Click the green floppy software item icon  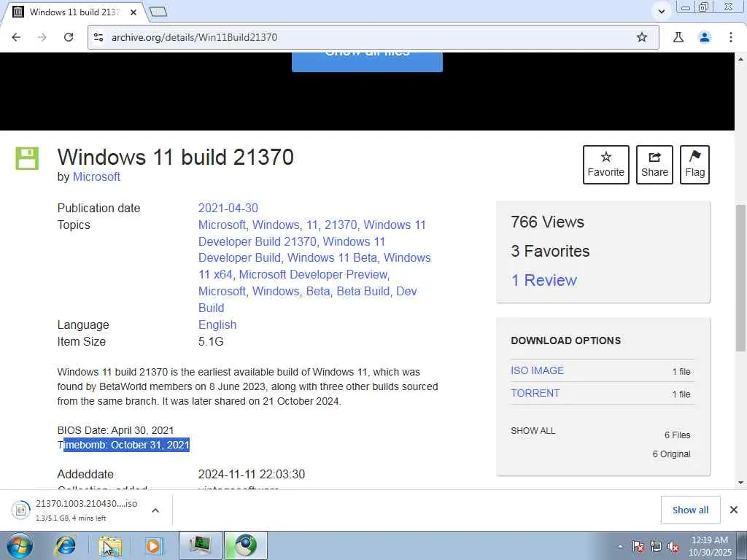tap(27, 158)
